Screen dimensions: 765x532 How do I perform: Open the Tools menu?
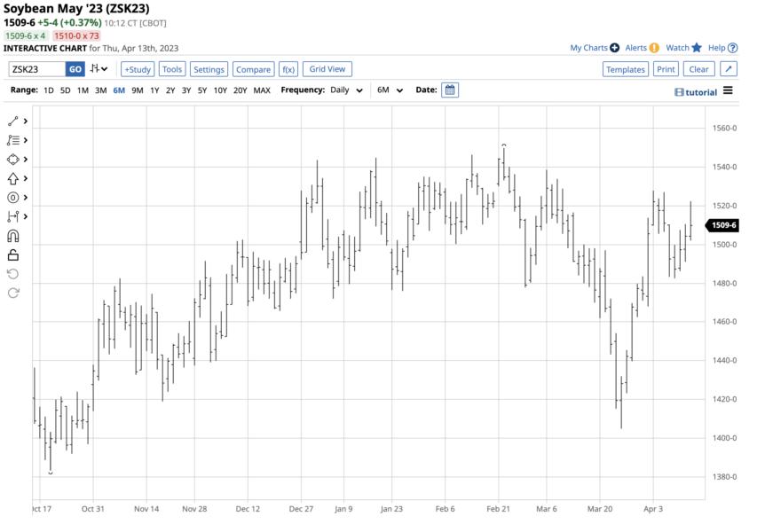[171, 68]
